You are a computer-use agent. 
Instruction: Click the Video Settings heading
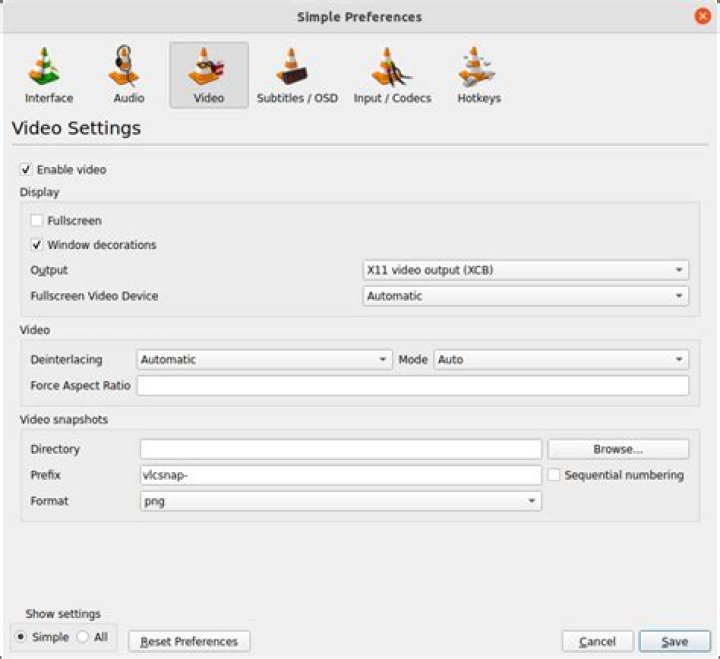point(76,128)
